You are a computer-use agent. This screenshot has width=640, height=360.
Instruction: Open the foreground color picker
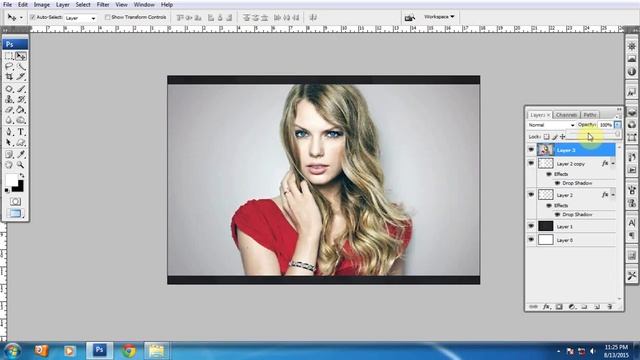(x=11, y=179)
